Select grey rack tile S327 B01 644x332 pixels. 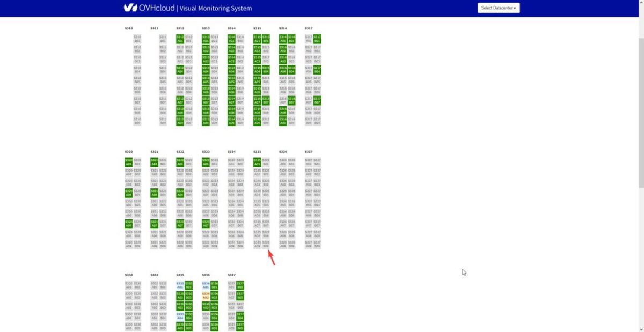(317, 162)
